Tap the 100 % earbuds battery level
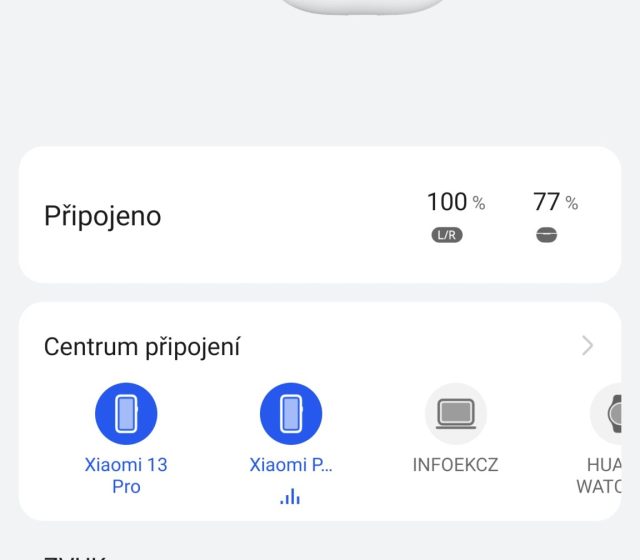The width and height of the screenshot is (640, 560). point(455,202)
